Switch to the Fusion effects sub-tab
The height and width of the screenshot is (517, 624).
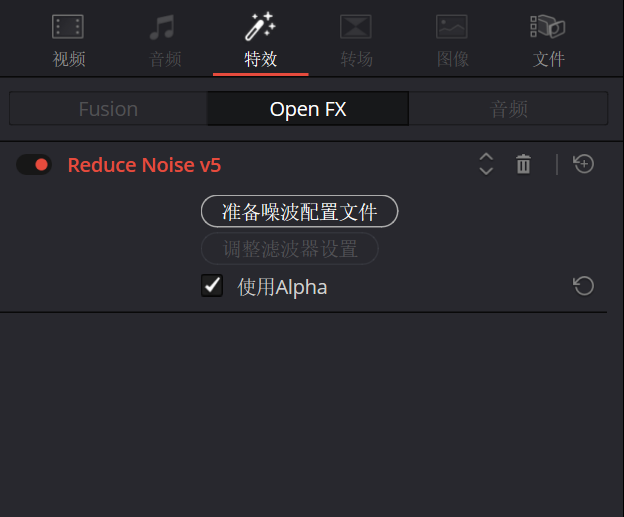[108, 109]
